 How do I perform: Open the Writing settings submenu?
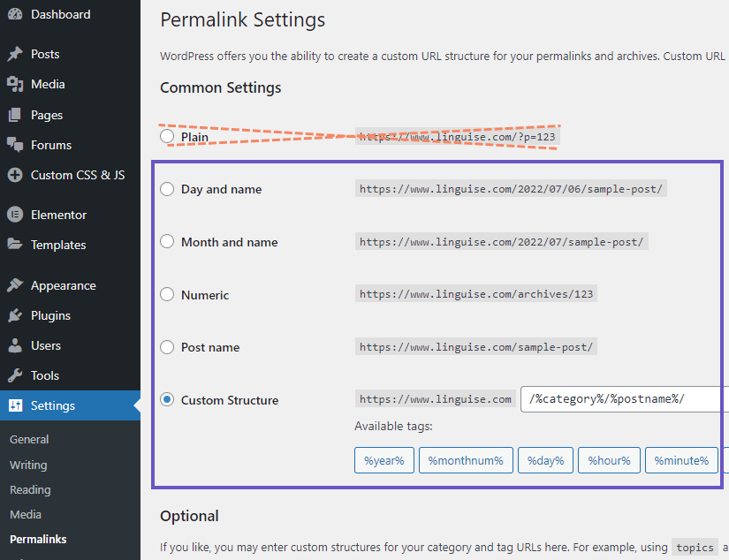point(28,465)
